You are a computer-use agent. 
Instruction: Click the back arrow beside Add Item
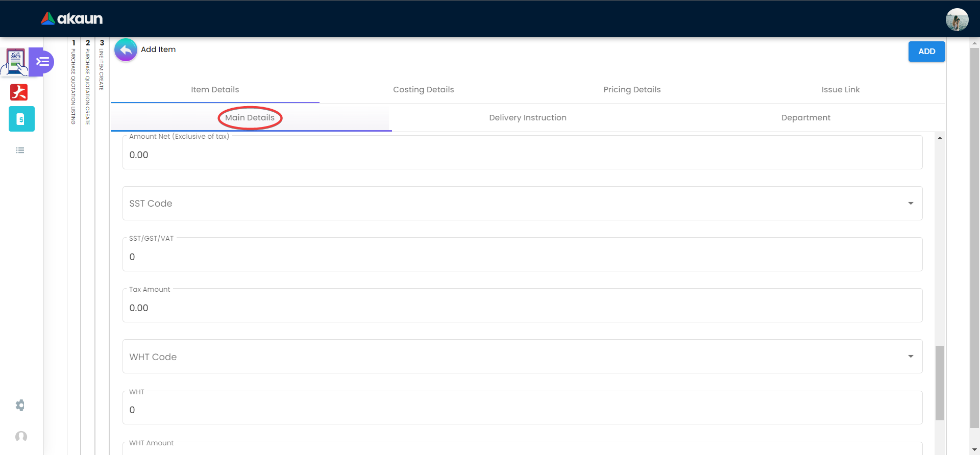[126, 49]
